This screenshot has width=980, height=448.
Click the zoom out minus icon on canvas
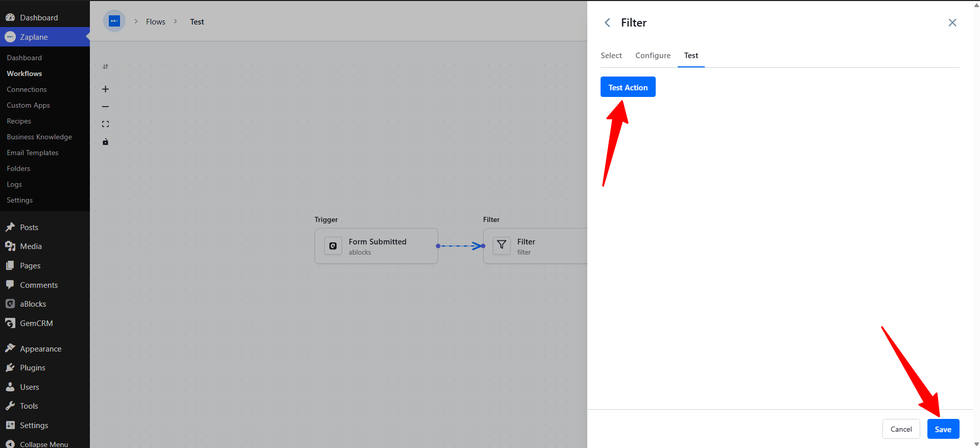(x=105, y=107)
